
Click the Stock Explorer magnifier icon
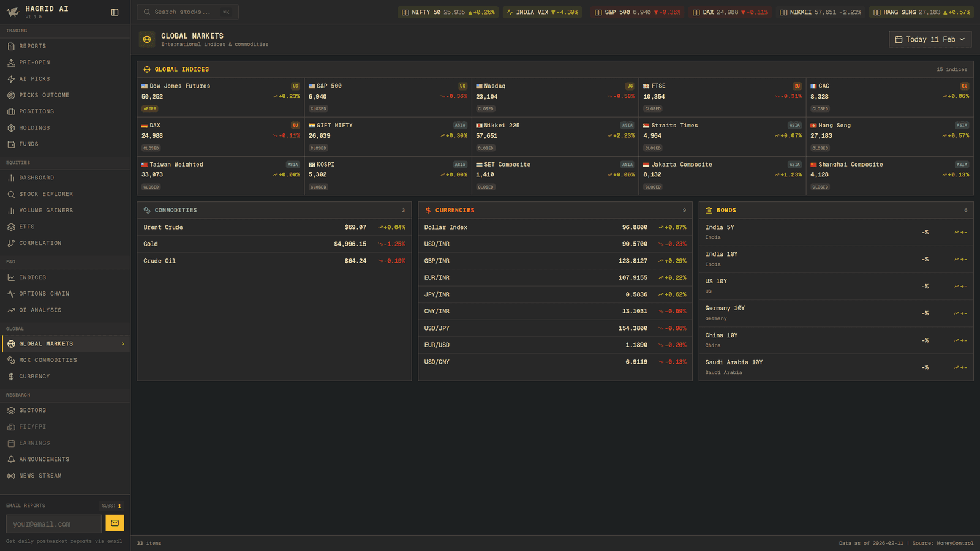11,194
